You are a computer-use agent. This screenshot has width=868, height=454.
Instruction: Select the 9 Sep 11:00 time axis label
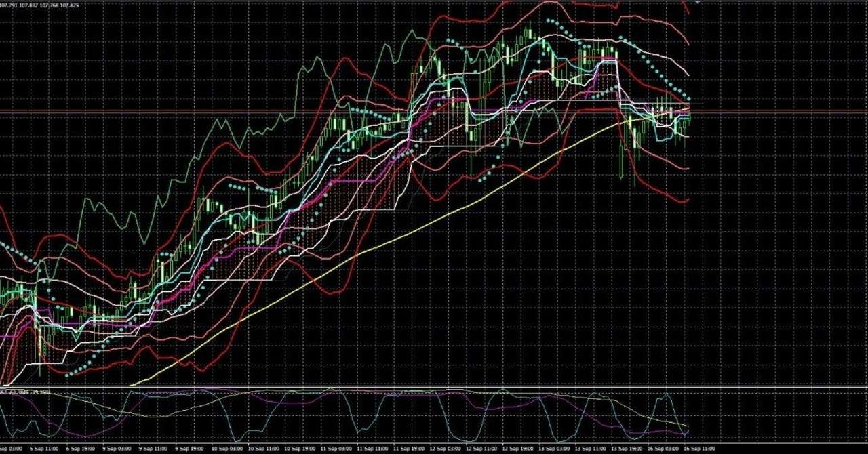pyautogui.click(x=153, y=449)
